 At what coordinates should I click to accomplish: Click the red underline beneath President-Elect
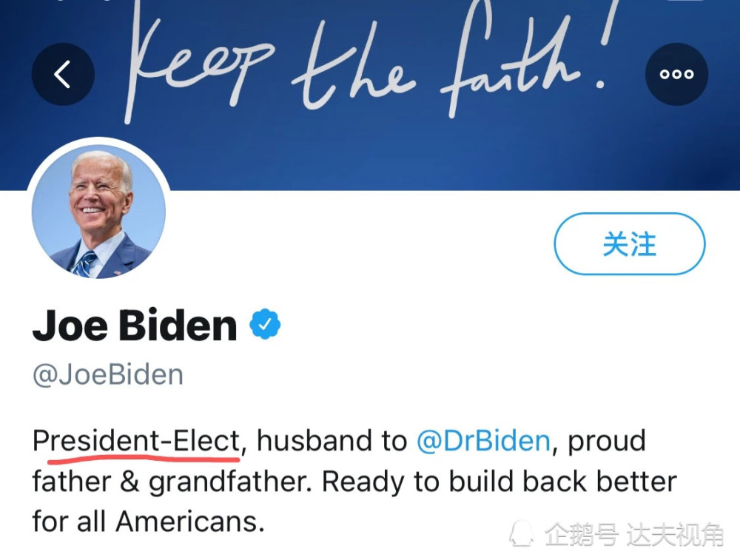coord(144,456)
